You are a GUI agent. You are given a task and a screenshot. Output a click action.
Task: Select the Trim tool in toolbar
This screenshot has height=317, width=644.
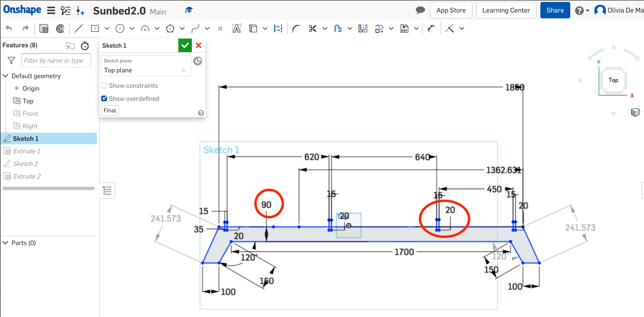(313, 28)
